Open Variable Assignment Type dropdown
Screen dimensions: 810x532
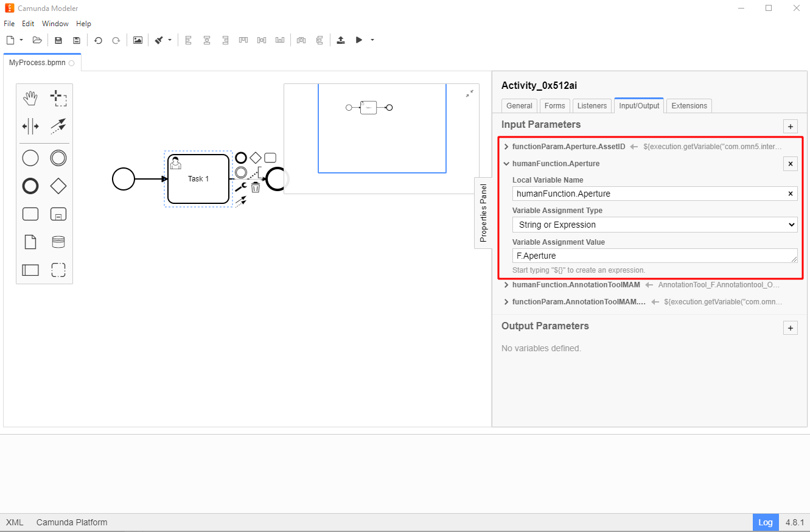tap(655, 225)
